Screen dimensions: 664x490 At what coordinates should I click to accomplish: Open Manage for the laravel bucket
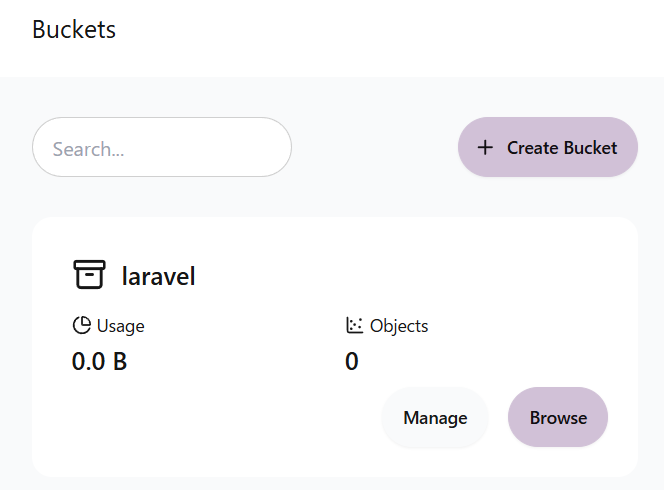click(x=435, y=417)
